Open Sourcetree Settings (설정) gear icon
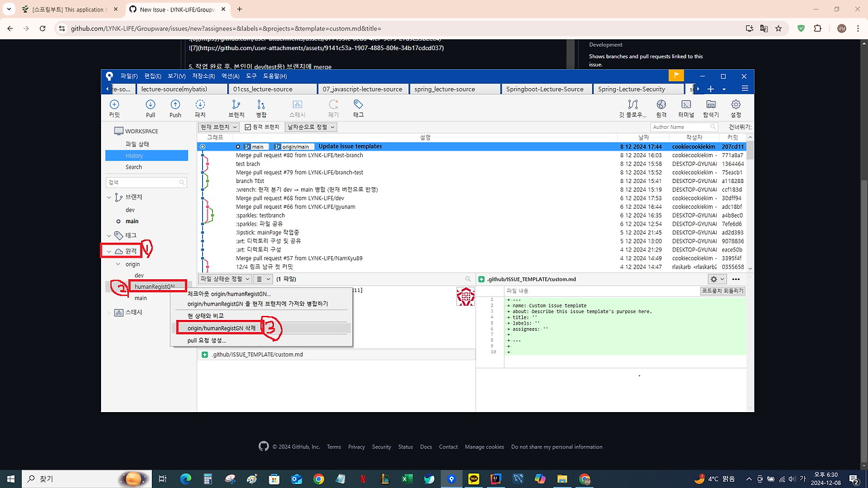 (736, 104)
